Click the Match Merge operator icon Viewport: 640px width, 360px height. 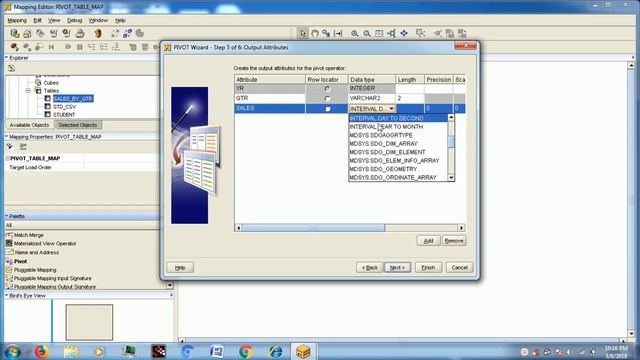click(9, 235)
